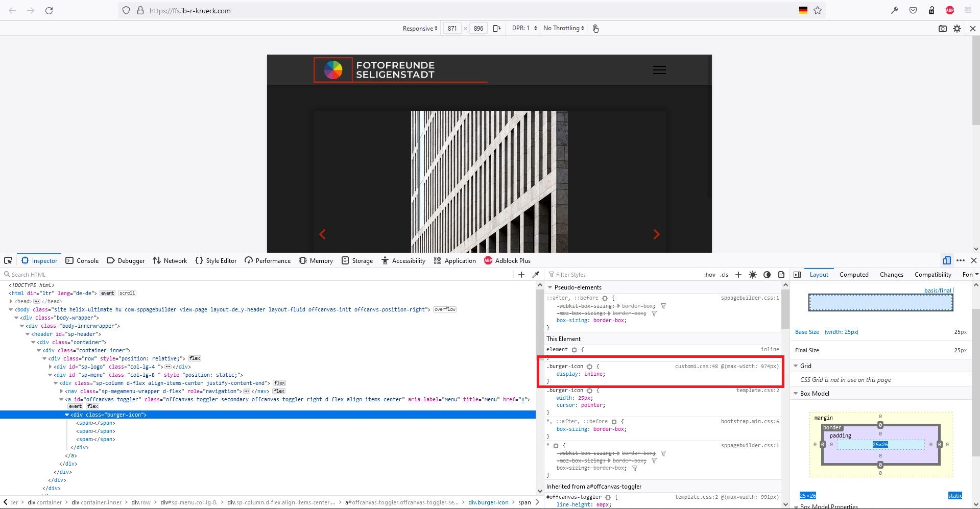Bookmark this page with the star icon
This screenshot has width=980, height=509.
pyautogui.click(x=818, y=10)
